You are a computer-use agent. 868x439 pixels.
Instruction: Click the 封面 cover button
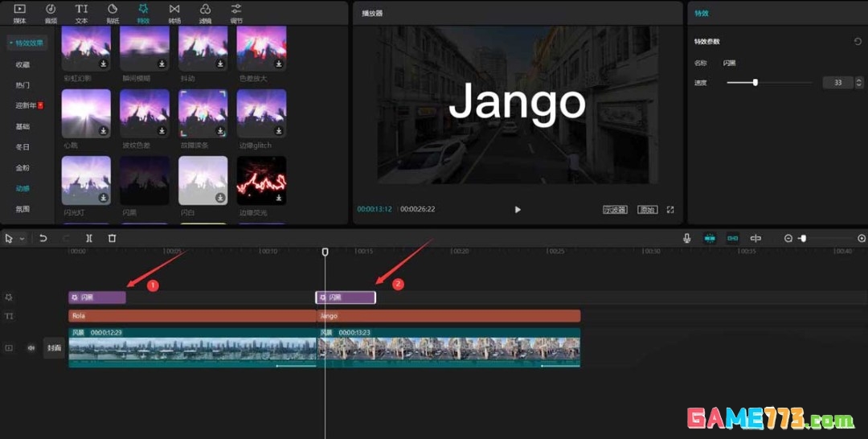(x=55, y=348)
